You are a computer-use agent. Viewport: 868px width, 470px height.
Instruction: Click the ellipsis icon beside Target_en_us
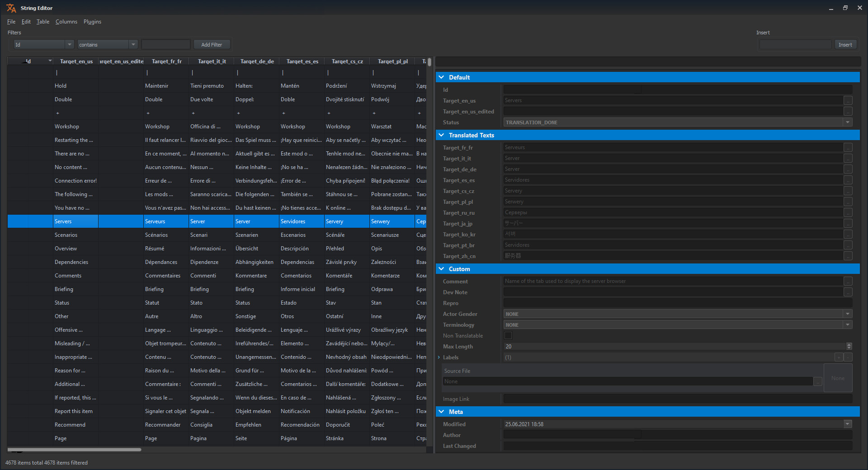point(848,100)
